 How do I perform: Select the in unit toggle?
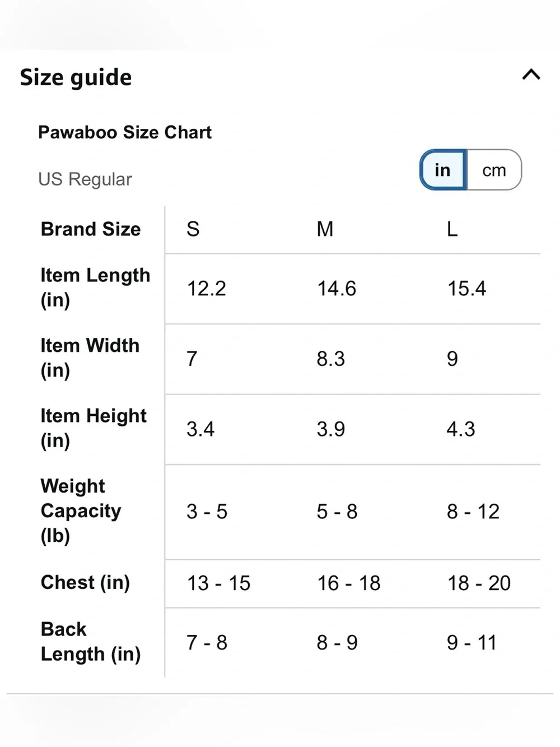[443, 170]
